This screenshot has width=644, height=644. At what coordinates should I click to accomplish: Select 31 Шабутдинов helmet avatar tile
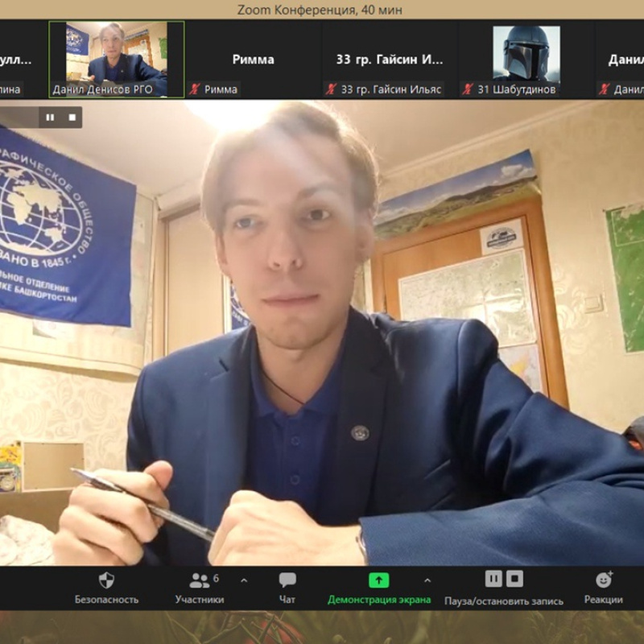pyautogui.click(x=526, y=53)
